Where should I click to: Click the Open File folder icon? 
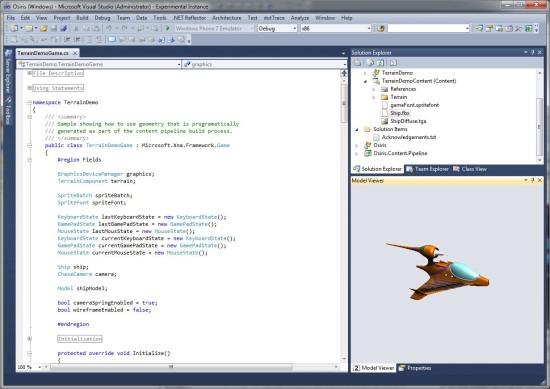pos(43,28)
